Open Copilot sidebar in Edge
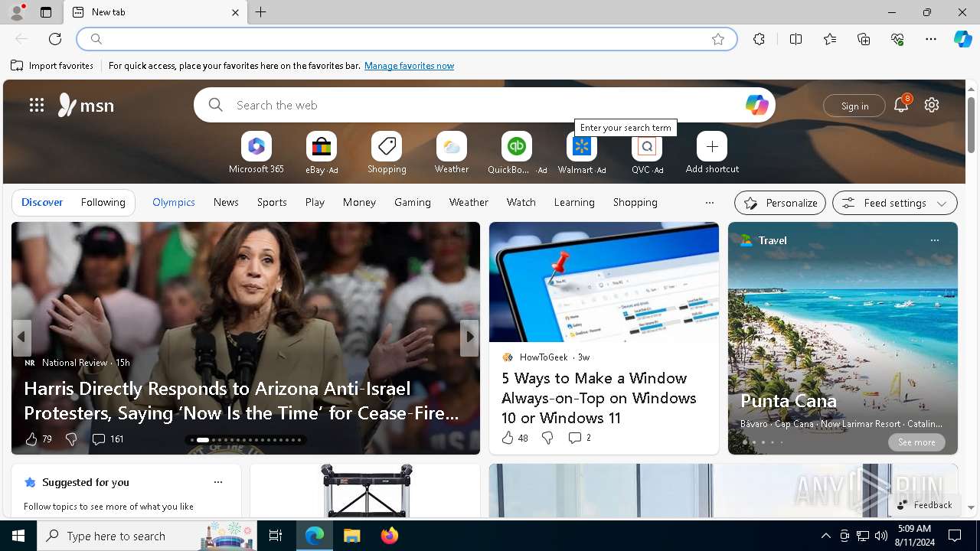 (962, 39)
